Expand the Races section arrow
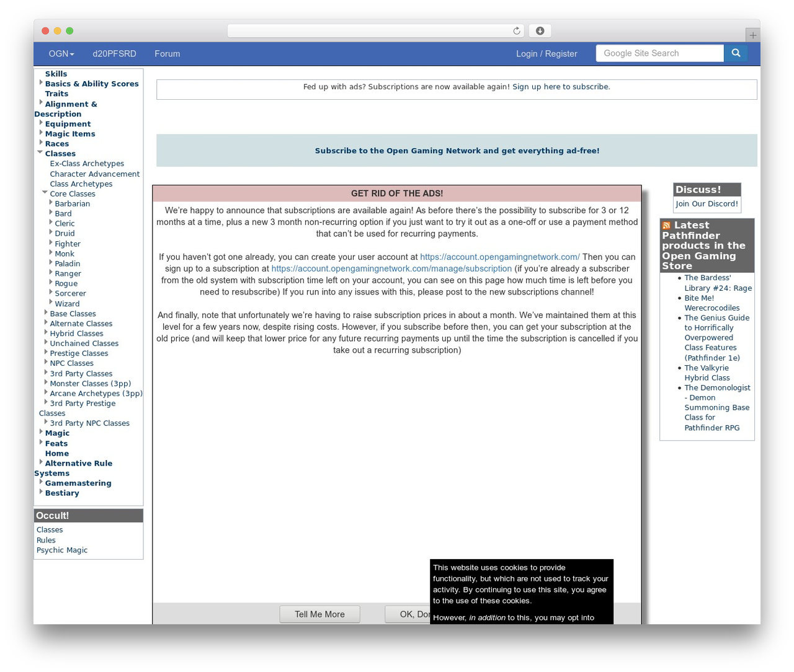Viewport: 794px width, 672px height. click(x=41, y=143)
